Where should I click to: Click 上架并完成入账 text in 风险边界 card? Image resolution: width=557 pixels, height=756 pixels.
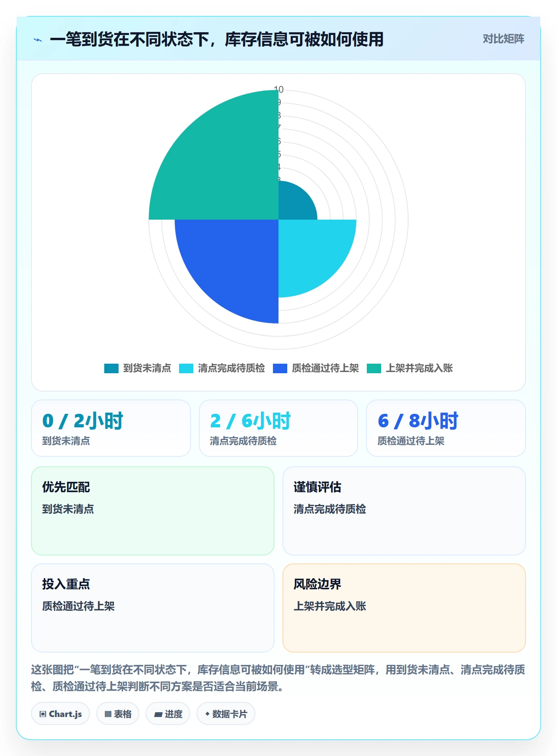330,606
